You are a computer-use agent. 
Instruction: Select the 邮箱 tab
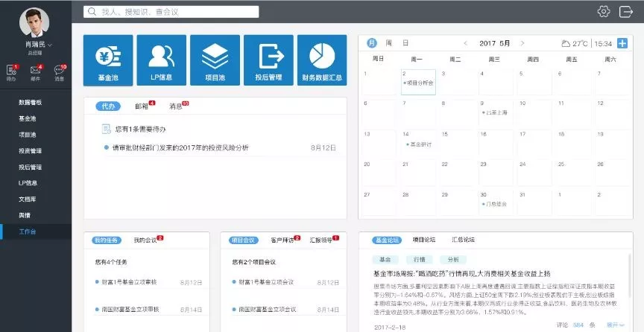142,106
